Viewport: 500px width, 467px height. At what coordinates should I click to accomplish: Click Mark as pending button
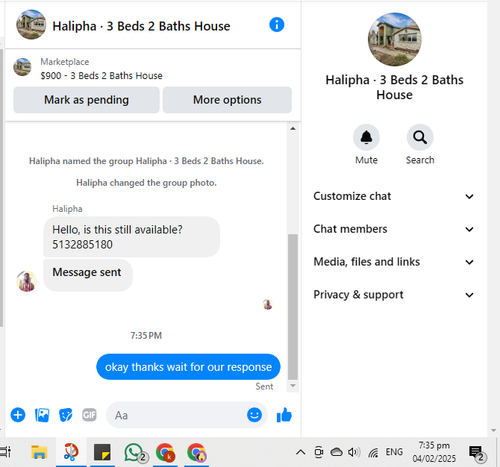tap(86, 100)
